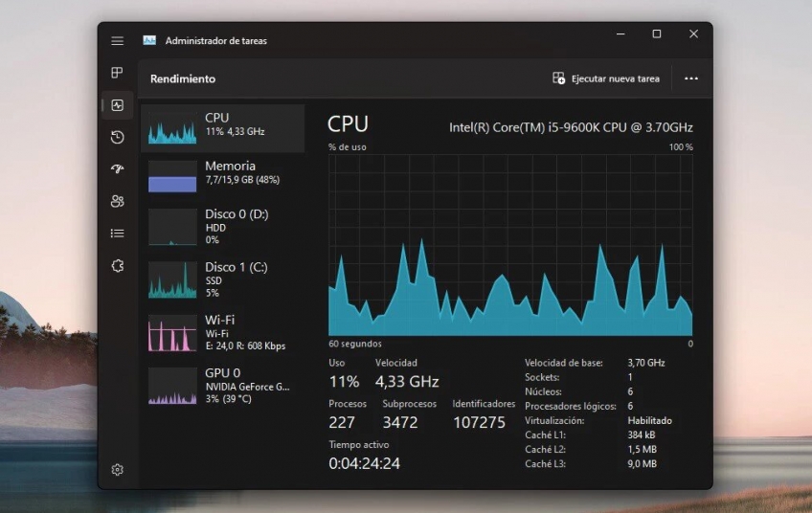The image size is (812, 513).
Task: Select Disco 0 (D:) HDD entry
Action: tap(223, 227)
